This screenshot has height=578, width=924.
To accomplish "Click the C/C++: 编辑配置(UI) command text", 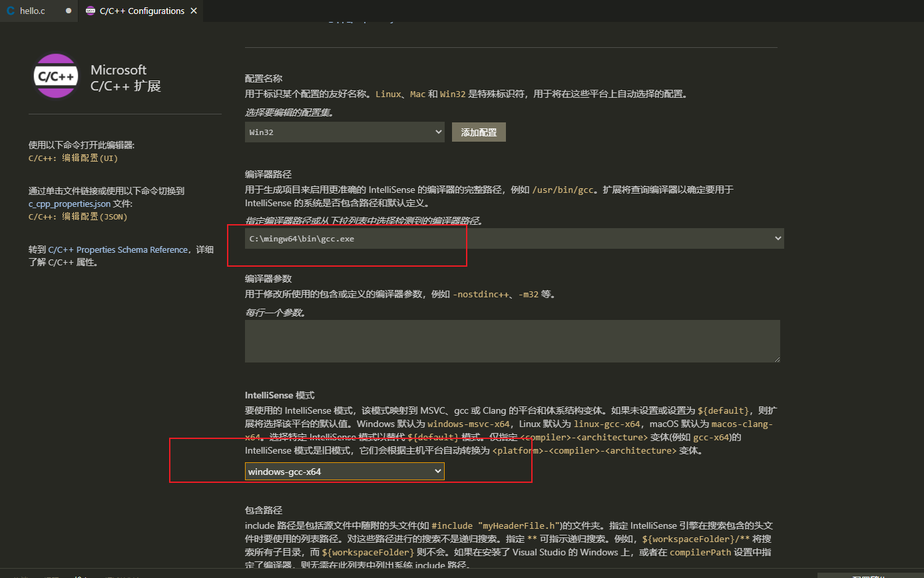I will [73, 158].
